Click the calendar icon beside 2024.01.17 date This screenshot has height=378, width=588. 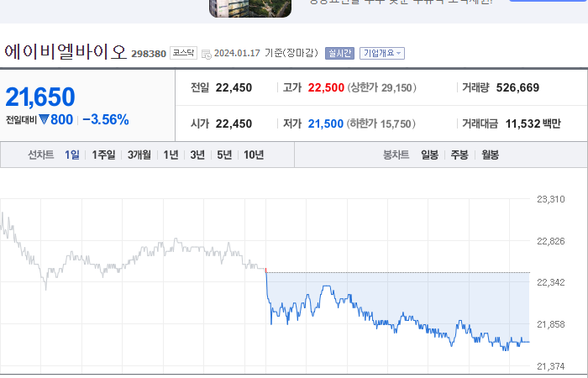tap(207, 54)
